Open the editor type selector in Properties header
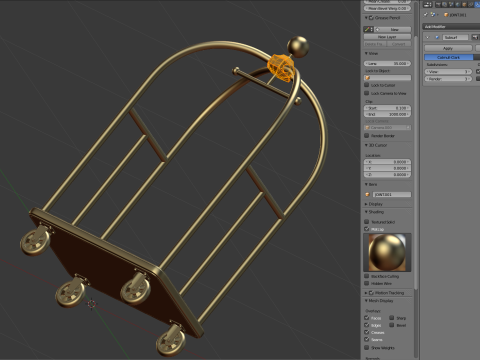Image resolution: width=480 pixels, height=360 pixels. tap(427, 4)
